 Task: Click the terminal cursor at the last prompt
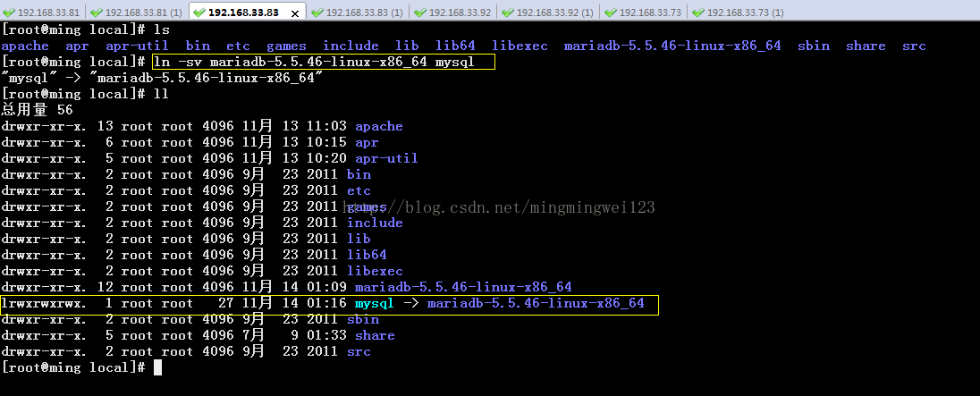click(157, 368)
